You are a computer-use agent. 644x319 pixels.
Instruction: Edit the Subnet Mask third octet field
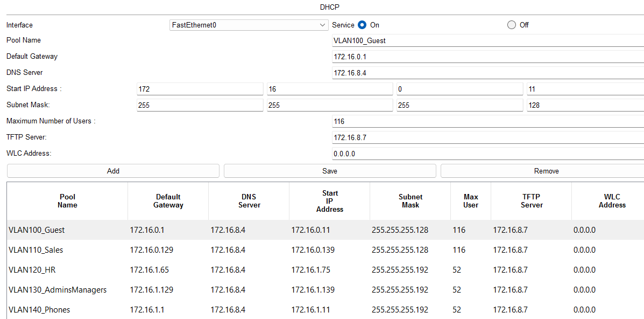[x=459, y=105]
